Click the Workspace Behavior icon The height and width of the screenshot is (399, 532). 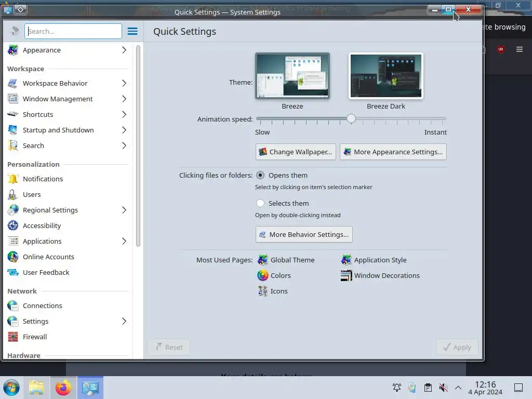point(13,83)
